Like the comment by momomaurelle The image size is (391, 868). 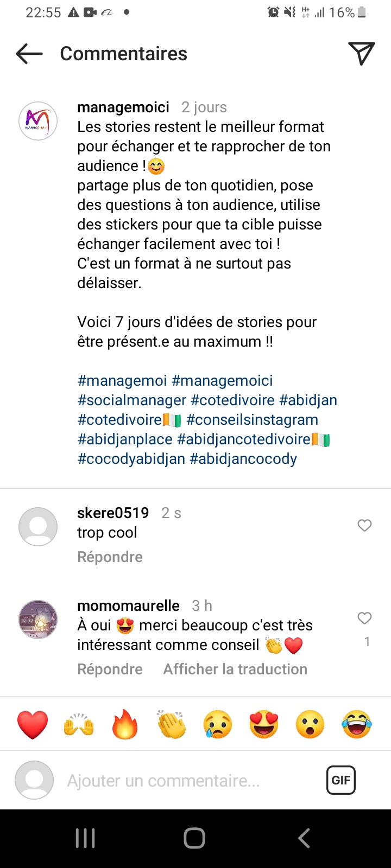click(364, 618)
